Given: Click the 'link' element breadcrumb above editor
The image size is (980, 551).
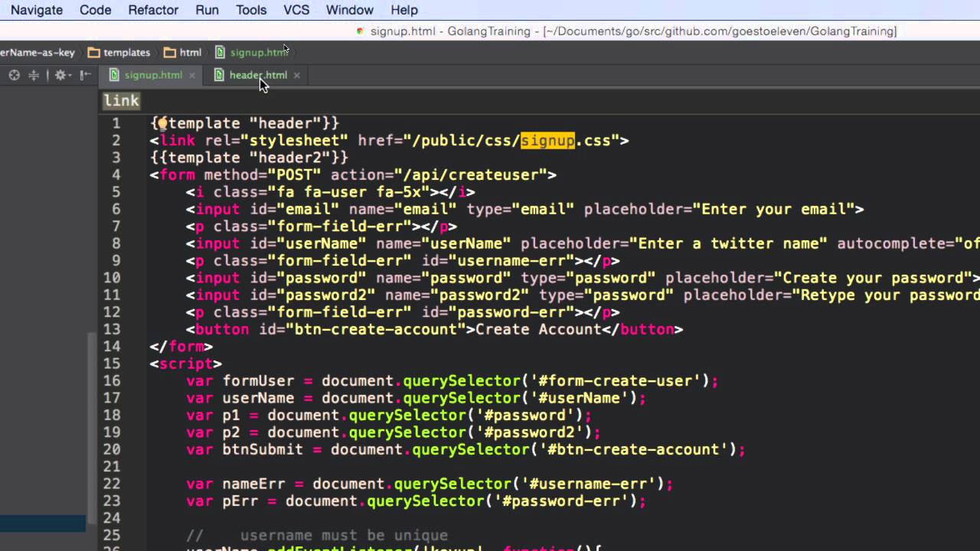Looking at the screenshot, I should (121, 101).
